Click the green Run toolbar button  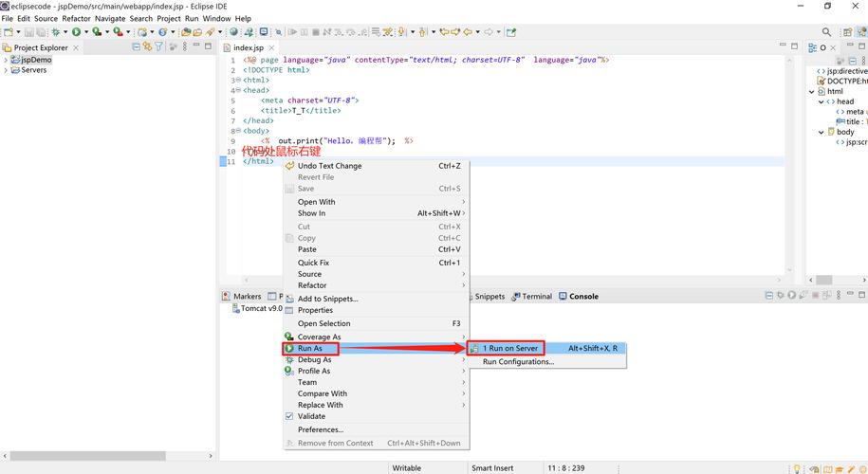click(x=77, y=32)
